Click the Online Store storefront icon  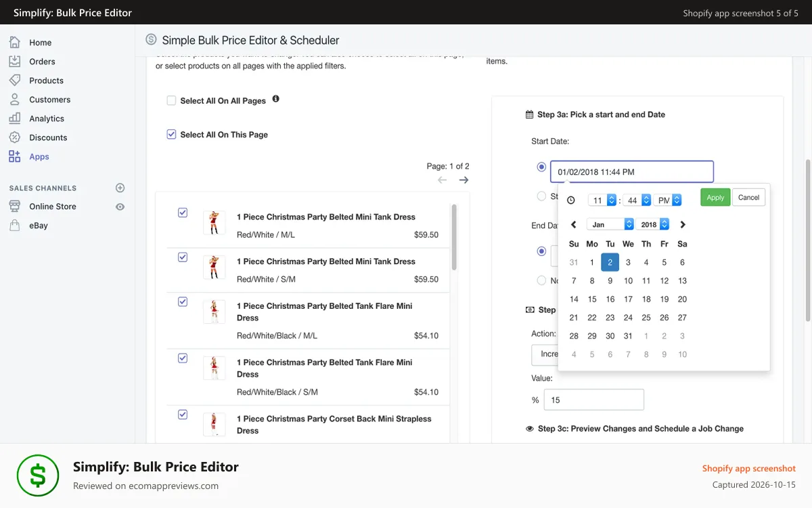point(15,206)
